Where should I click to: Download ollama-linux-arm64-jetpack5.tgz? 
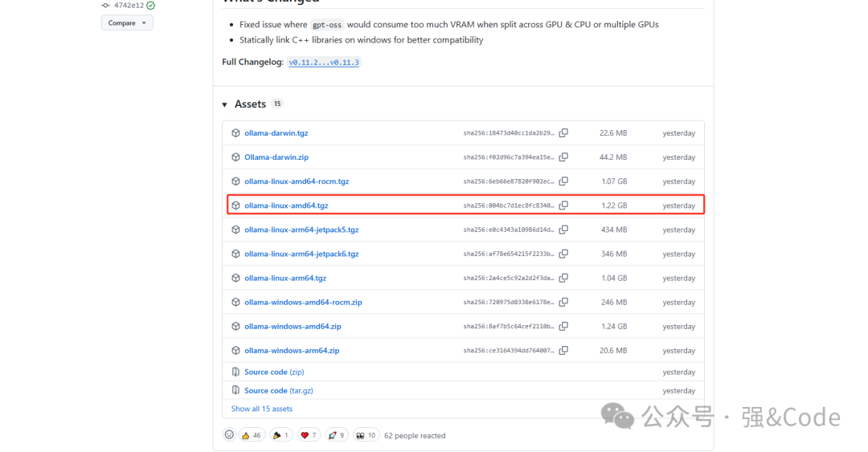coord(301,230)
